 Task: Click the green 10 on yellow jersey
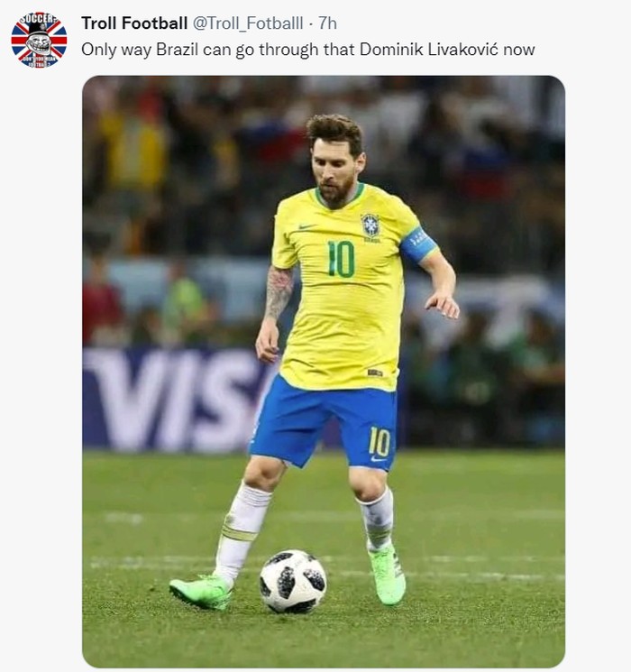341,259
